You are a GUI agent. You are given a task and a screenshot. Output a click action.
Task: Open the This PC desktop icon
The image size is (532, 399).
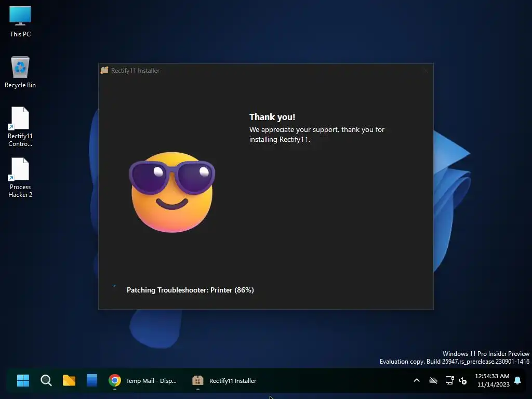pyautogui.click(x=20, y=22)
